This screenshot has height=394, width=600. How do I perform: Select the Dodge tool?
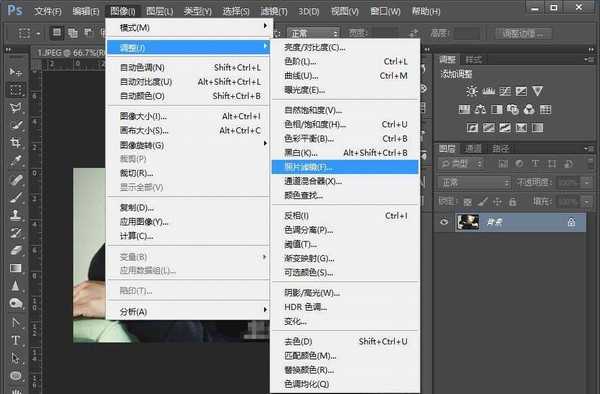coord(16,304)
